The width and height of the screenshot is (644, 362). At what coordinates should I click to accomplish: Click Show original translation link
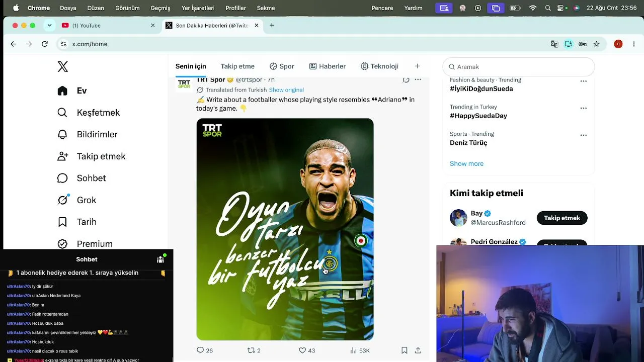click(286, 90)
